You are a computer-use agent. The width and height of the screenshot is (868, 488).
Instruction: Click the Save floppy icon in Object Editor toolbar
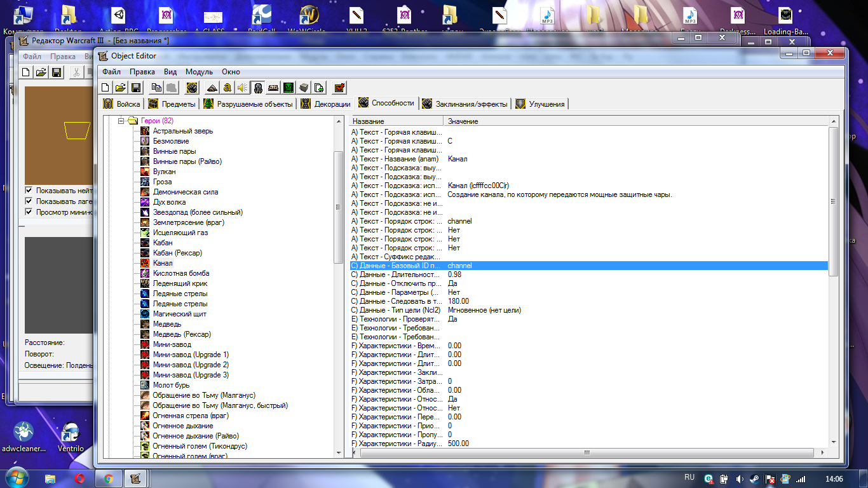136,88
